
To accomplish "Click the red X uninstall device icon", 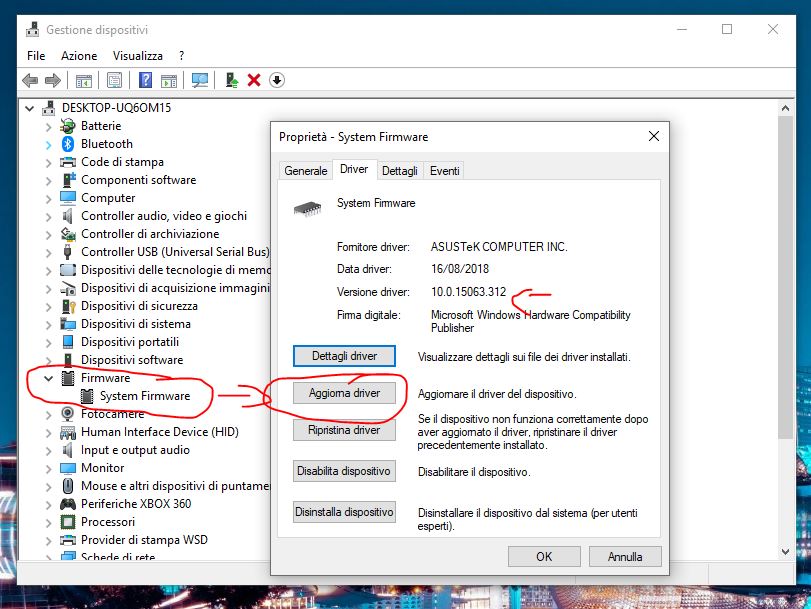I will click(x=254, y=80).
